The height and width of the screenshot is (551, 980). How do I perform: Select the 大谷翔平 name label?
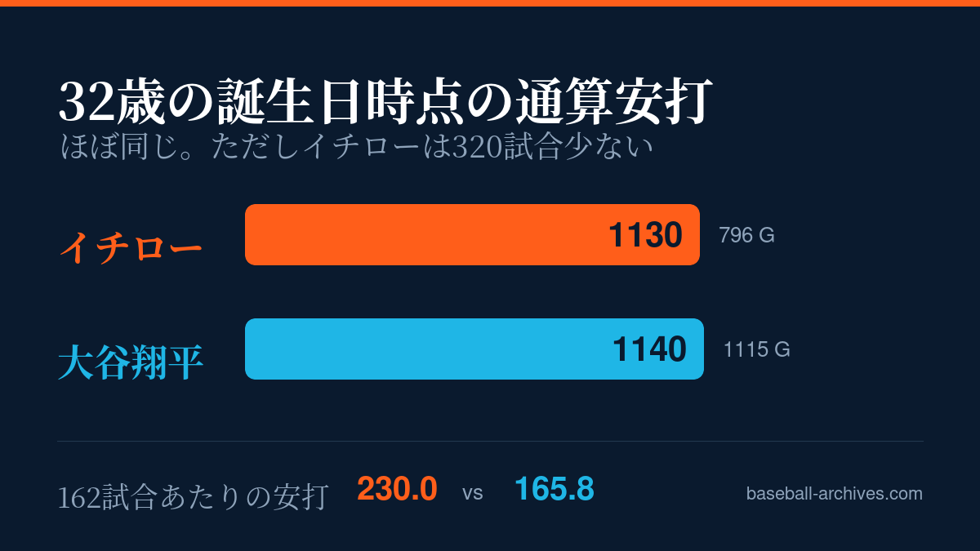(131, 362)
